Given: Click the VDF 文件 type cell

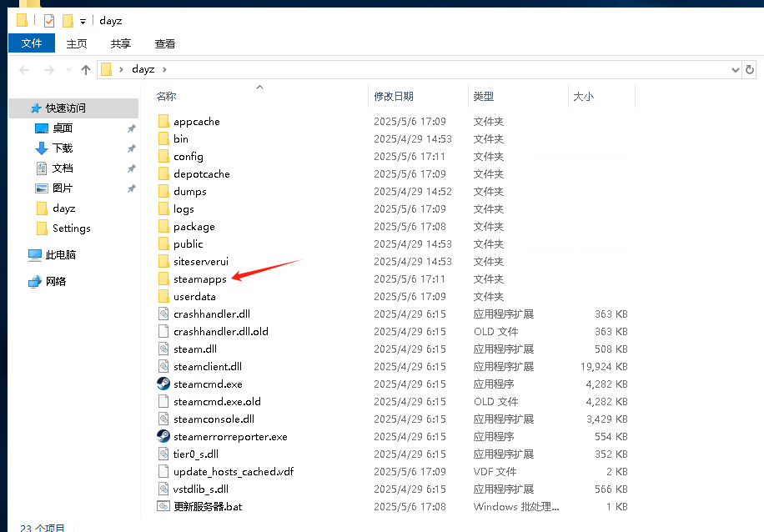Looking at the screenshot, I should pyautogui.click(x=495, y=472).
